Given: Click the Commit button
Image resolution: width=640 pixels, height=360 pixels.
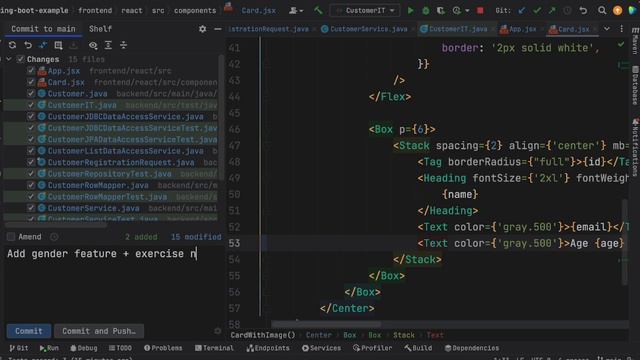Looking at the screenshot, I should tap(29, 331).
